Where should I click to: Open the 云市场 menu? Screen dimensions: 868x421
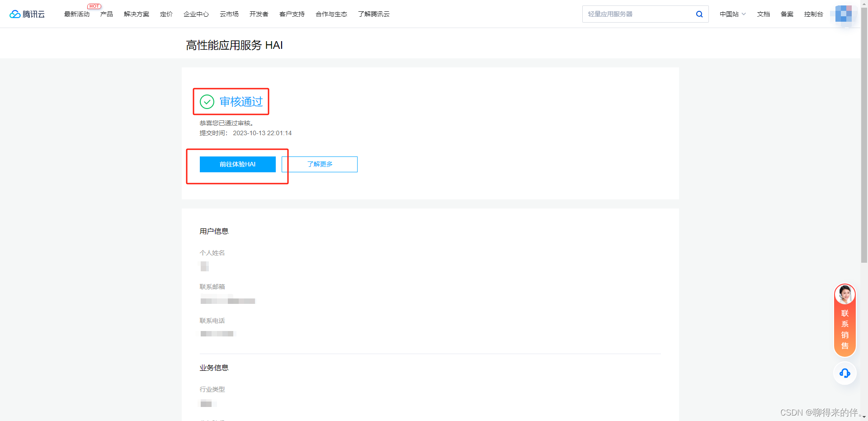[x=229, y=14]
